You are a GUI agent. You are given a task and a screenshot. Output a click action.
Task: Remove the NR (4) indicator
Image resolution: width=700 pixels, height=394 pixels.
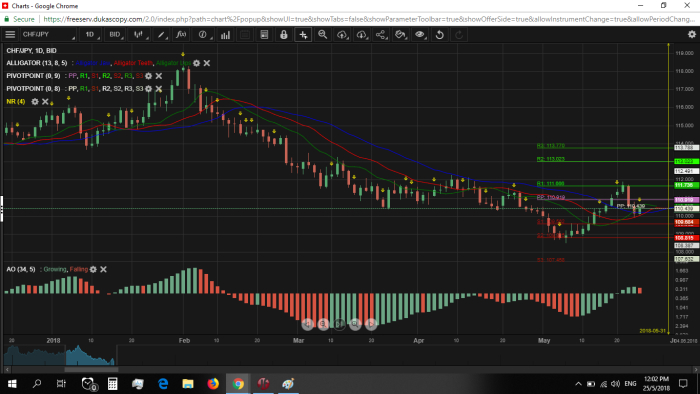coord(45,102)
